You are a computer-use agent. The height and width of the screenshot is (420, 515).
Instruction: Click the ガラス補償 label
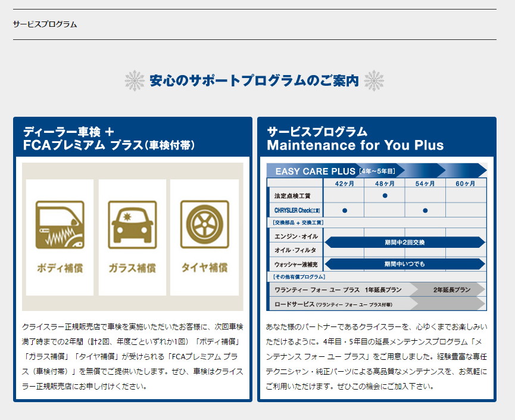(132, 268)
